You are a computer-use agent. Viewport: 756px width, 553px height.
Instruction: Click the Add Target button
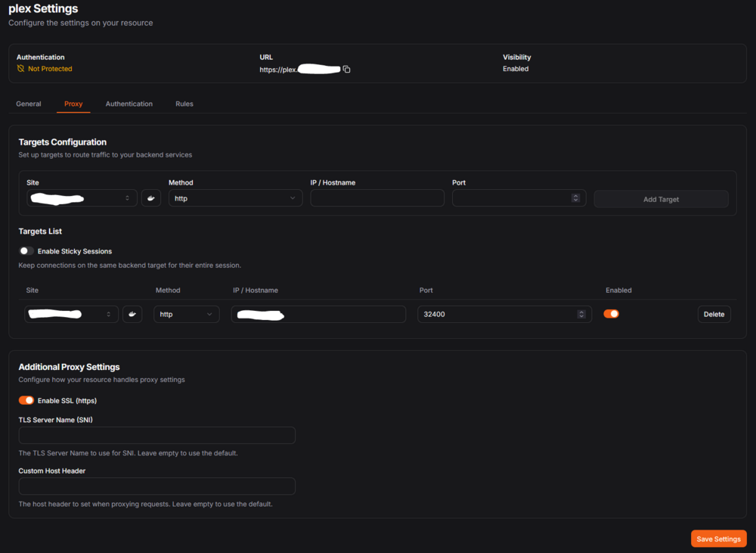coord(661,199)
